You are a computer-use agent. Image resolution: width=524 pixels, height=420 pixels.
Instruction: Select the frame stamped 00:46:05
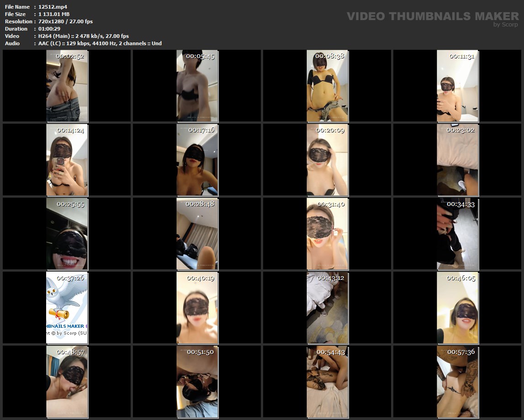click(x=457, y=308)
